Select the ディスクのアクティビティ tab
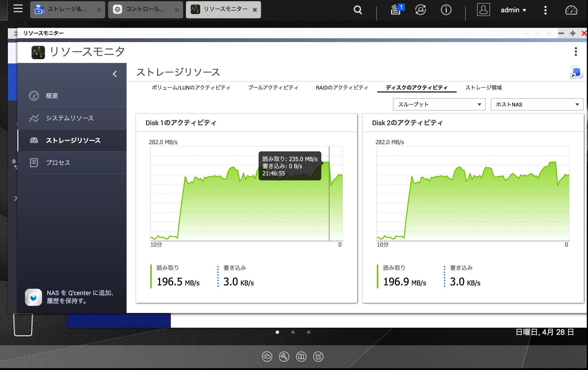The image size is (588, 370). (417, 88)
